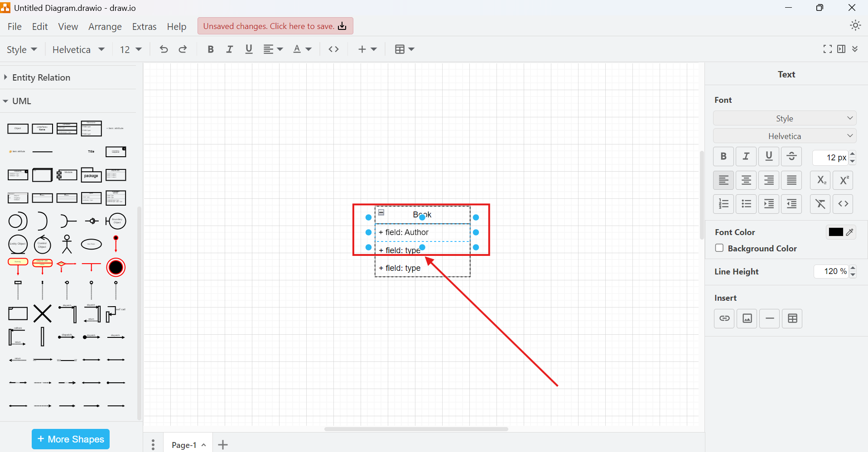
Task: Clear text formatting in Font panel
Action: [820, 204]
